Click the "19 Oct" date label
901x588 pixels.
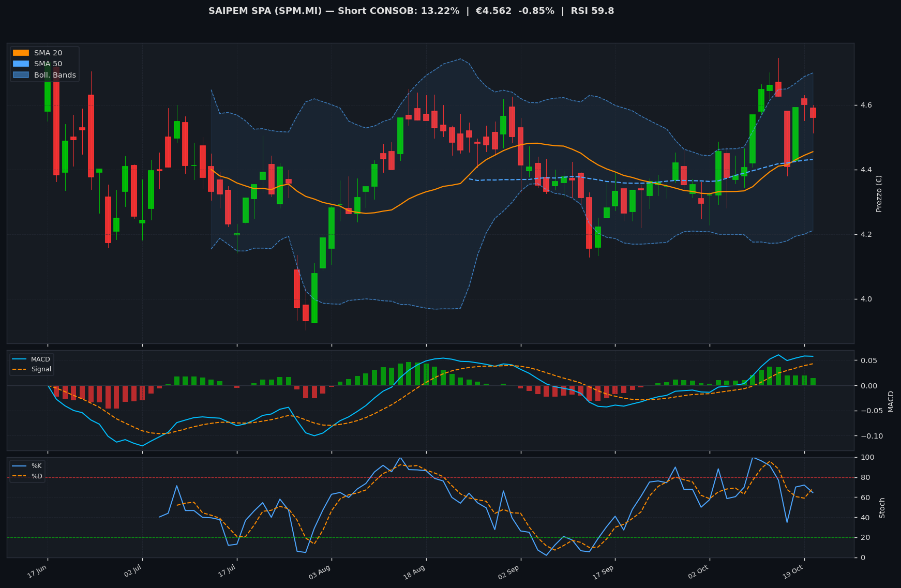pos(793,572)
